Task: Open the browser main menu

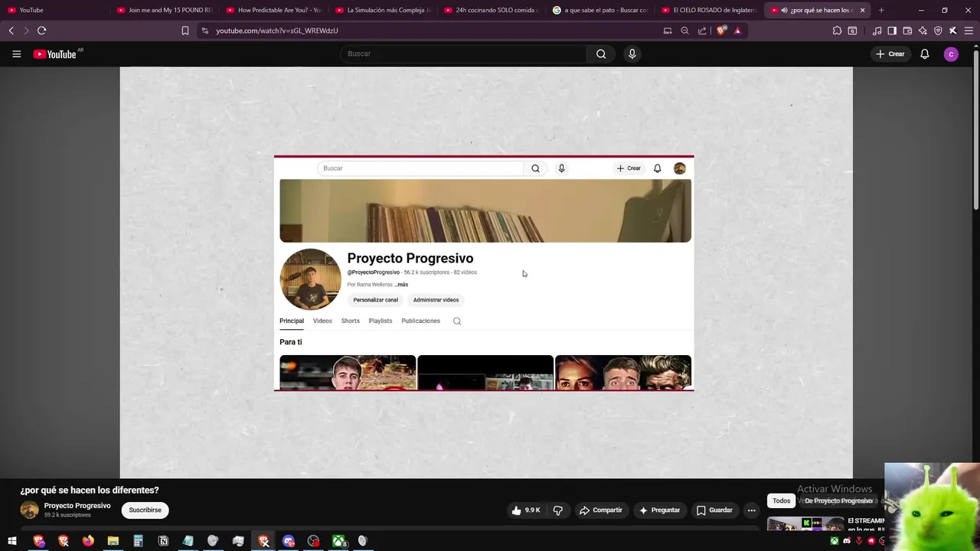Action: [x=968, y=31]
